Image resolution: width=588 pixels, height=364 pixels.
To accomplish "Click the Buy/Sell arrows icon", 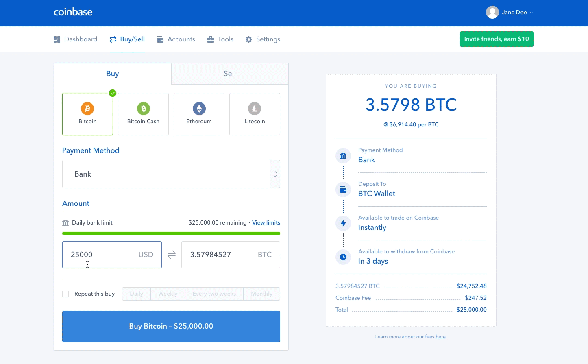I will [x=113, y=39].
